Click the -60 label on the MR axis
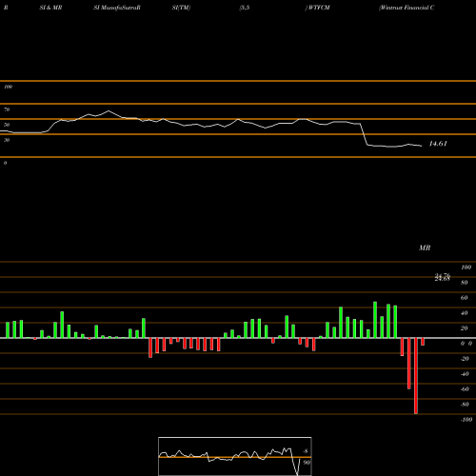 (x=465, y=389)
